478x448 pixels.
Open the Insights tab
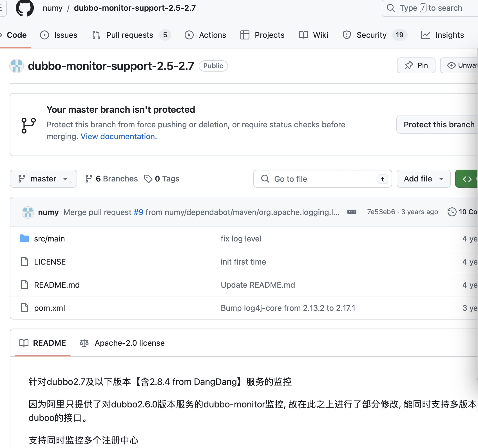tap(442, 35)
